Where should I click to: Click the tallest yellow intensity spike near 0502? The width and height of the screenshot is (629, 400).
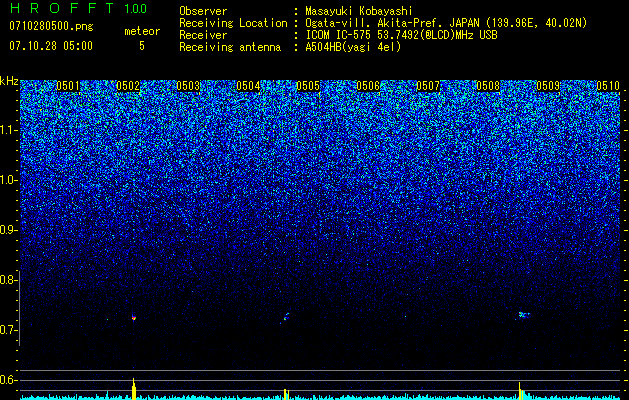134,389
